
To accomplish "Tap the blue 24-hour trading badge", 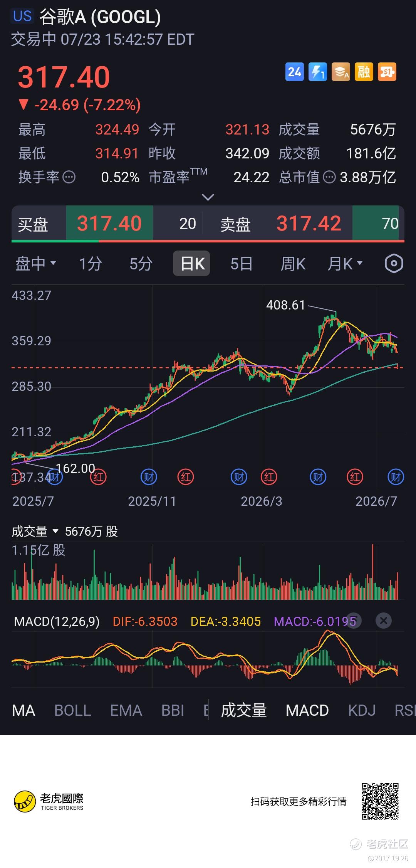I will point(294,72).
